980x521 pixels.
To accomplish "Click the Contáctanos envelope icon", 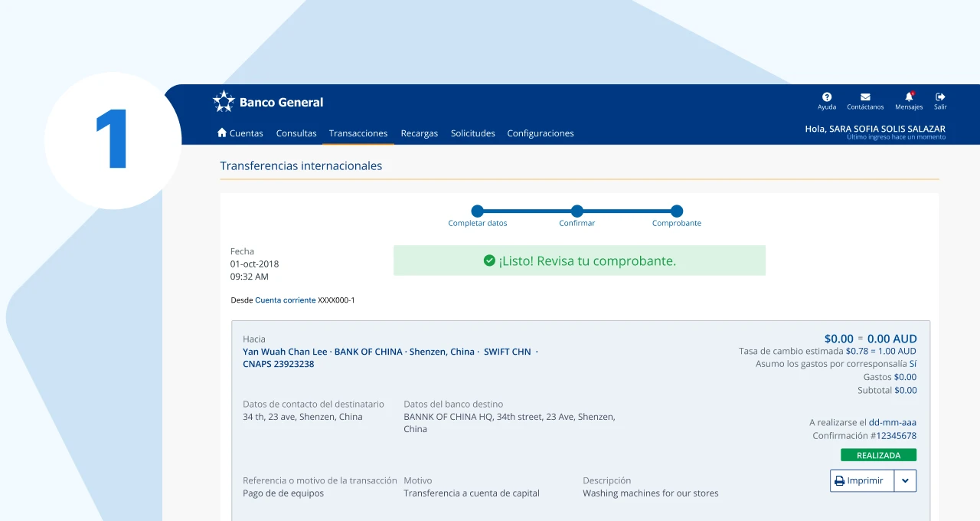I will pyautogui.click(x=865, y=97).
